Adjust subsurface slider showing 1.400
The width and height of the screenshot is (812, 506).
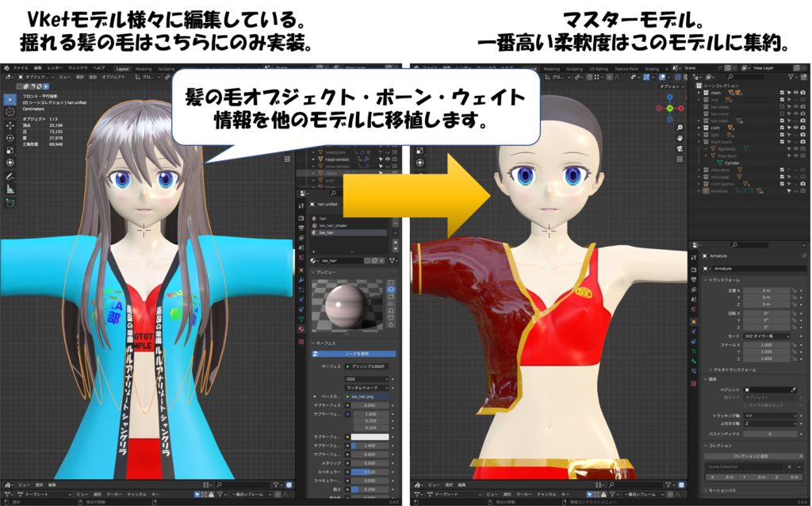point(370,446)
